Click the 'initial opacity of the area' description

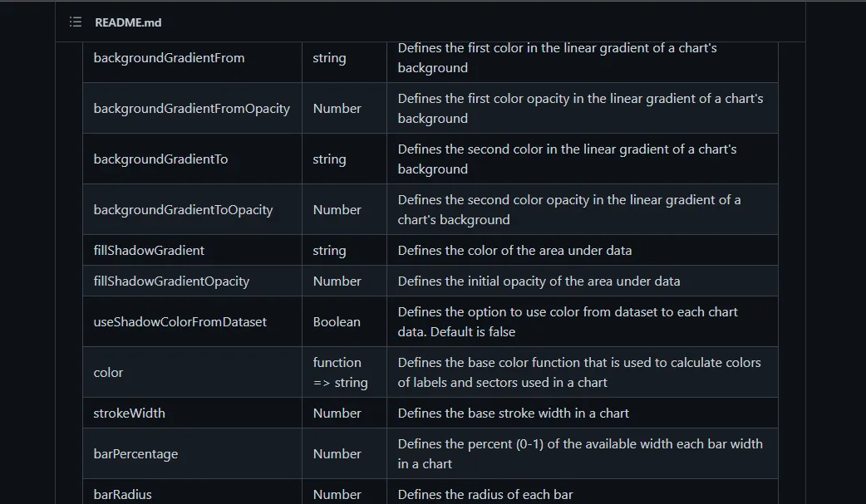[539, 281]
